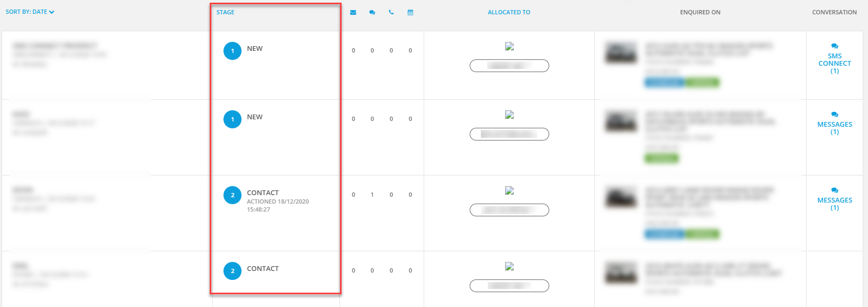Viewport: 868px width, 307px height.
Task: Click the calendar column header icon
Action: click(x=410, y=12)
